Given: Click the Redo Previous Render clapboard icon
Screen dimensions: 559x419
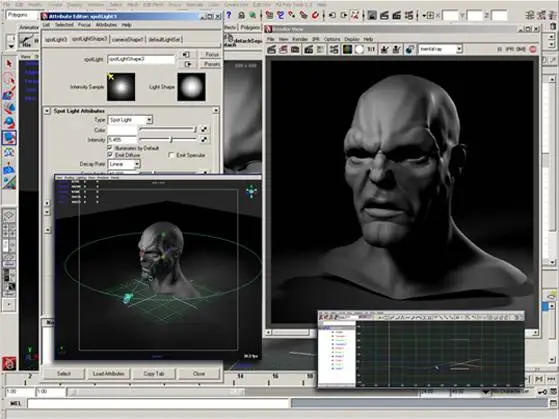Looking at the screenshot, I should (x=272, y=50).
